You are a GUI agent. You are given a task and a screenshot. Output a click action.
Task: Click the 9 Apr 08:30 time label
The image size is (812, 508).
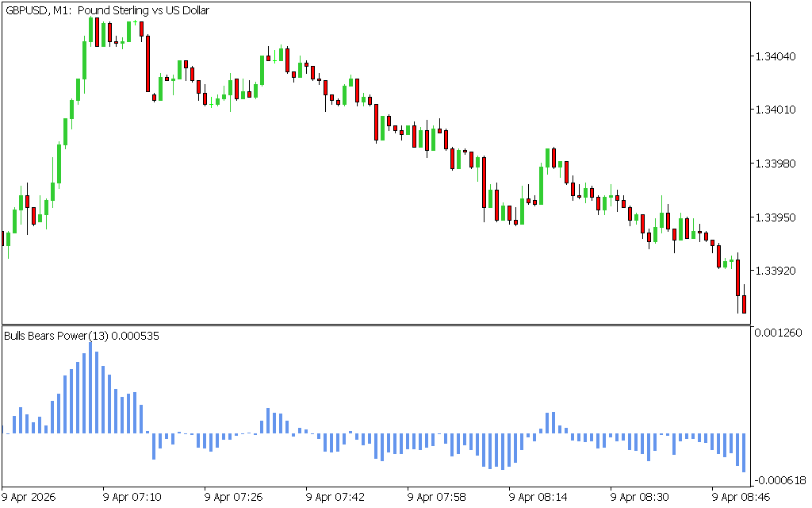[640, 497]
